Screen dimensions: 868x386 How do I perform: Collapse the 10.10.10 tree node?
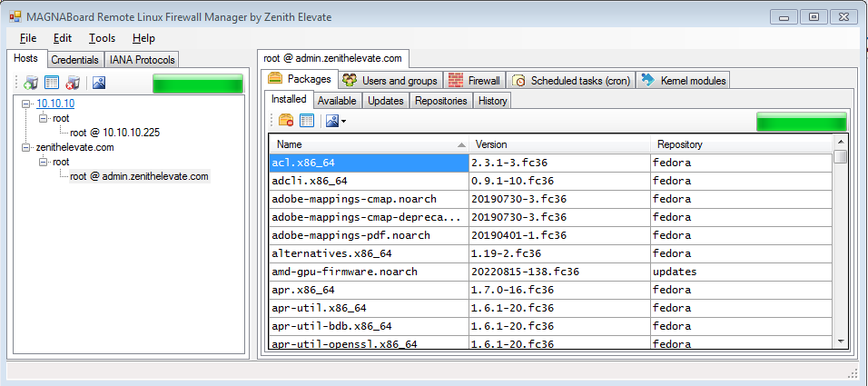(25, 104)
